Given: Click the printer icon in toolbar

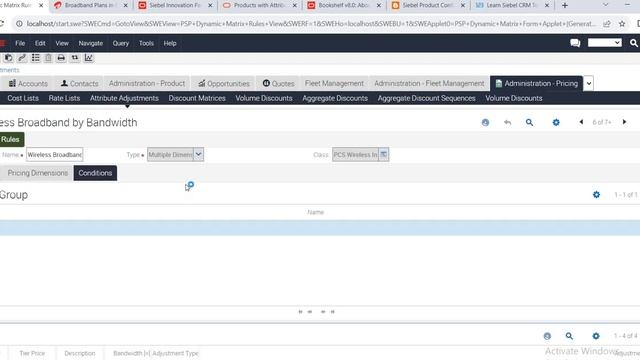Looking at the screenshot, I should pyautogui.click(x=61, y=58).
